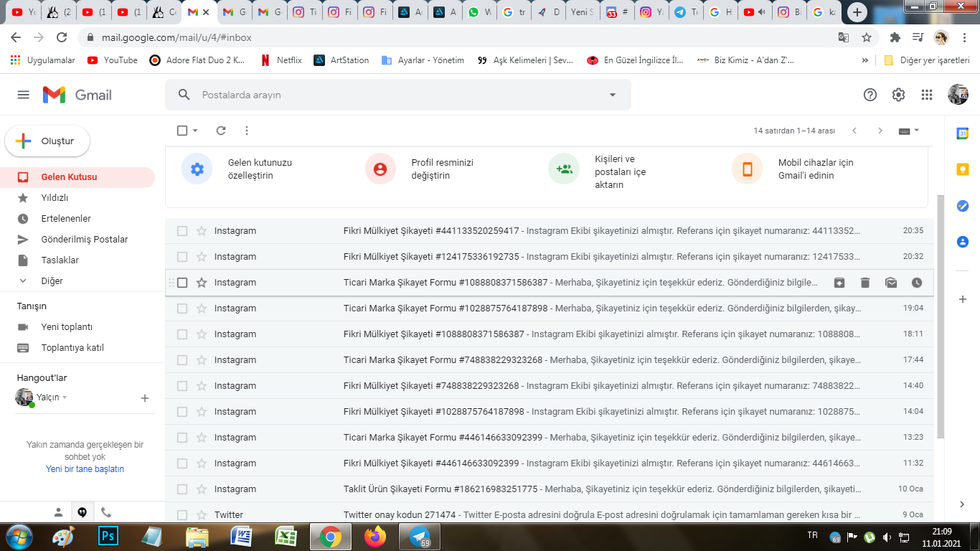This screenshot has height=551, width=980.
Task: Open Google Keep side panel icon
Action: point(963,169)
